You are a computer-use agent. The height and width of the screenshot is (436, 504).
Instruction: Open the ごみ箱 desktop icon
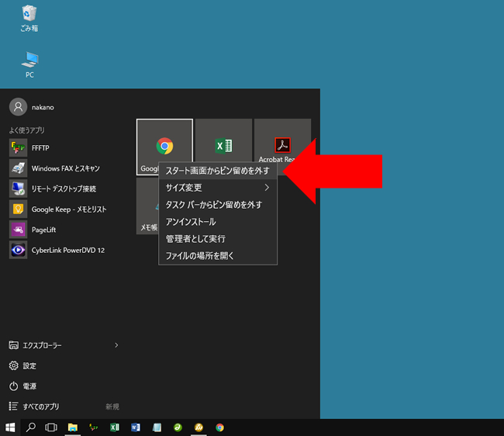(29, 18)
